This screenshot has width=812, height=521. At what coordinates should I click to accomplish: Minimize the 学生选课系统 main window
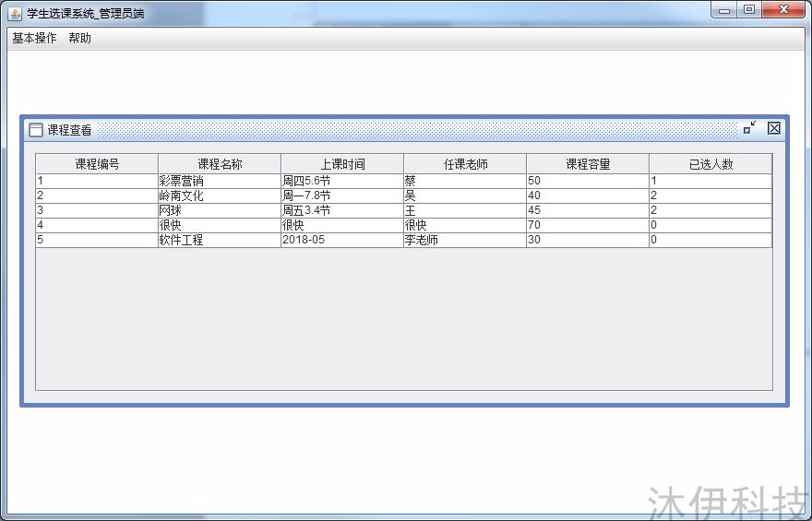pyautogui.click(x=724, y=10)
